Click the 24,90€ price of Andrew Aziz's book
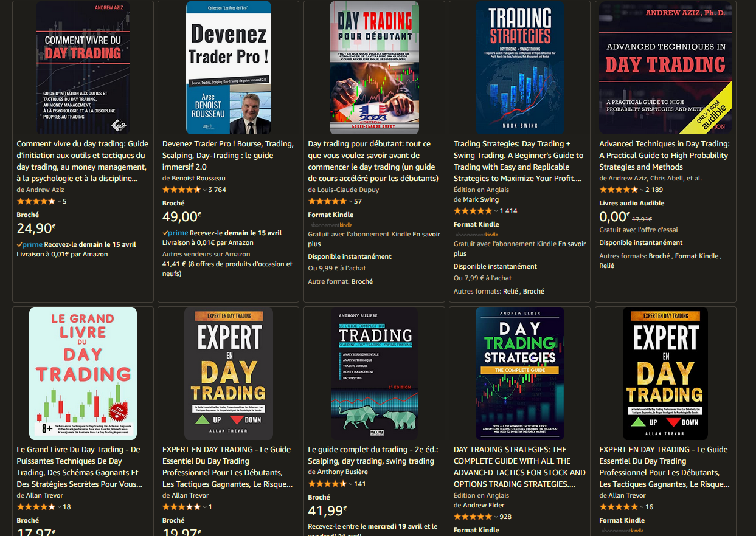Viewport: 756px width, 536px height. tap(36, 228)
